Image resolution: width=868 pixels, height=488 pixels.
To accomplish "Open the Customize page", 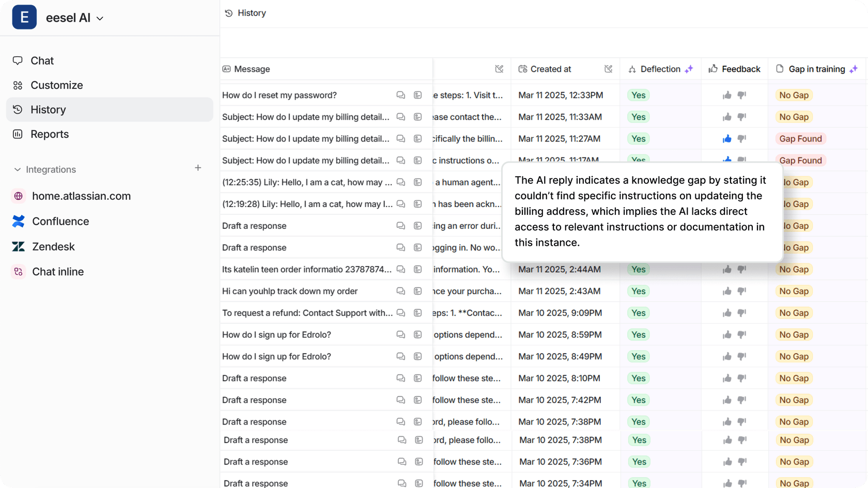I will click(56, 85).
